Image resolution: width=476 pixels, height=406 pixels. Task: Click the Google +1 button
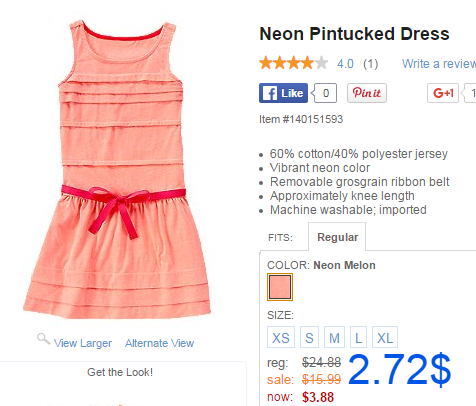(443, 93)
